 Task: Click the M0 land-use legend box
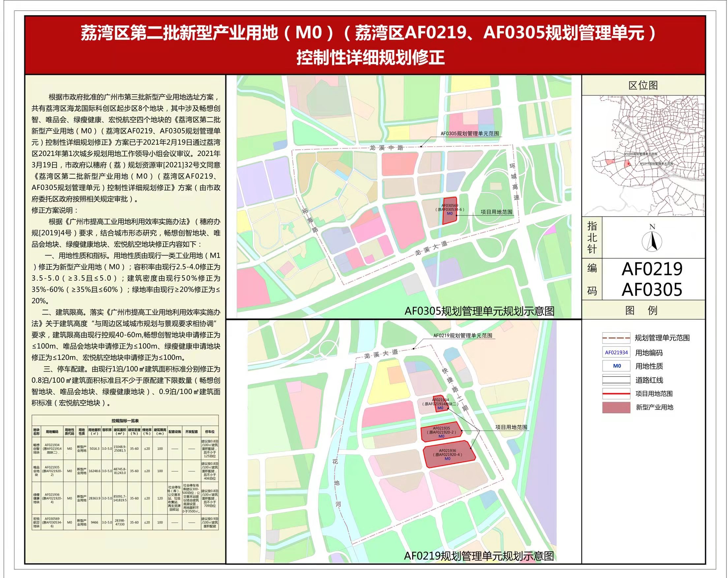[x=617, y=366]
